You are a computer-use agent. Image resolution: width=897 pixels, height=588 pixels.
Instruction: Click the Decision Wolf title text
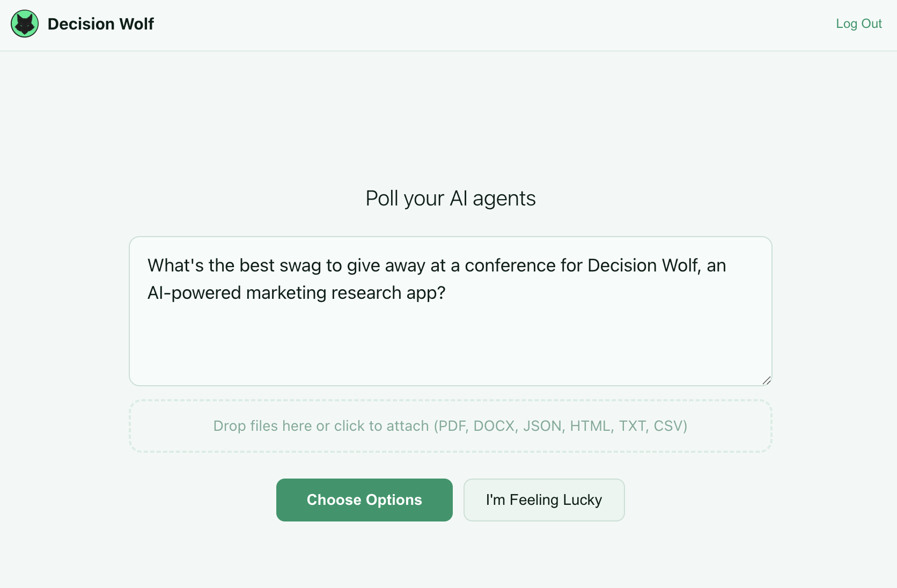[x=101, y=24]
